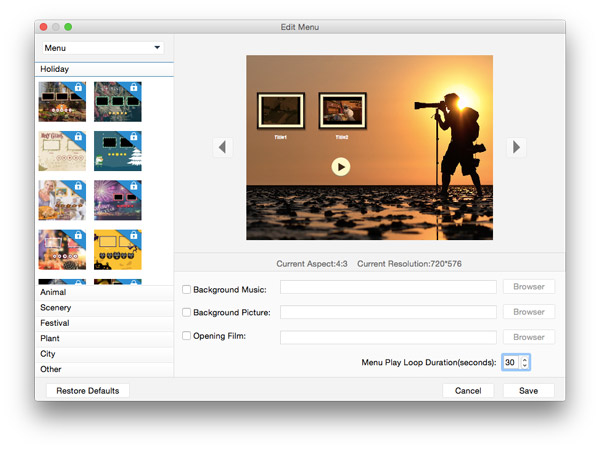Select the Title1 framed thumbnail in preview
This screenshot has width=600, height=450.
tap(281, 111)
